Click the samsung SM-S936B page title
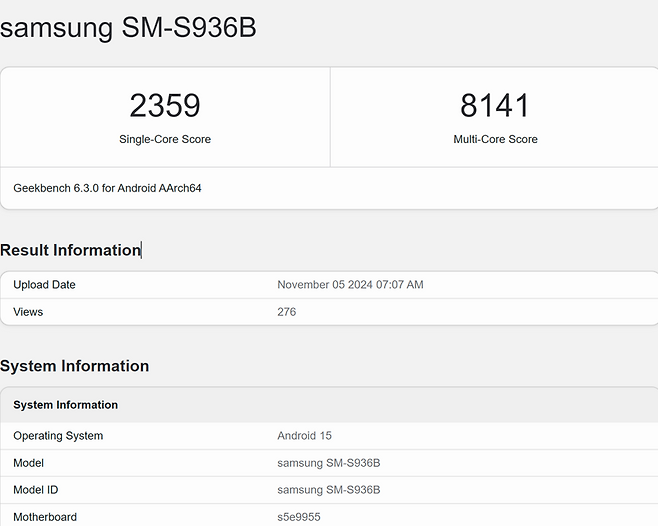This screenshot has height=526, width=658. (x=128, y=27)
